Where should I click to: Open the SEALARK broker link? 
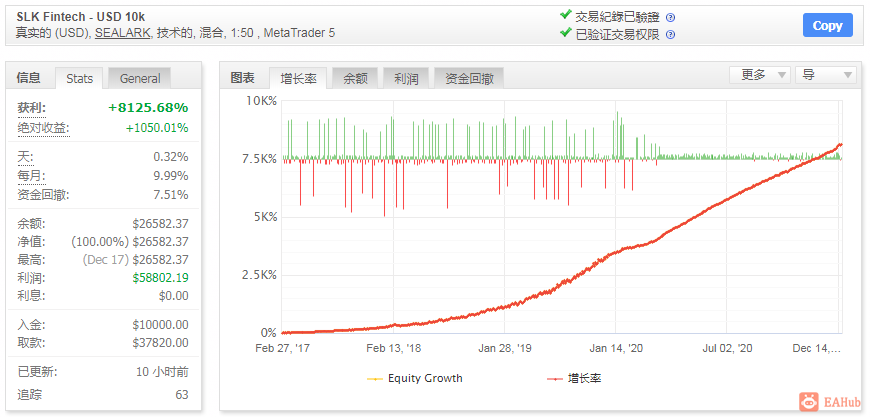click(x=123, y=33)
